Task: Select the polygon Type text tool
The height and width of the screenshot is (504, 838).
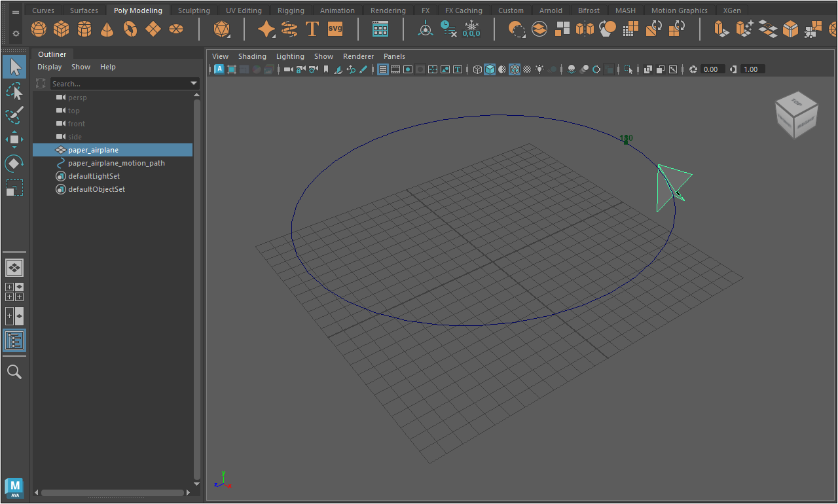Action: pyautogui.click(x=312, y=29)
